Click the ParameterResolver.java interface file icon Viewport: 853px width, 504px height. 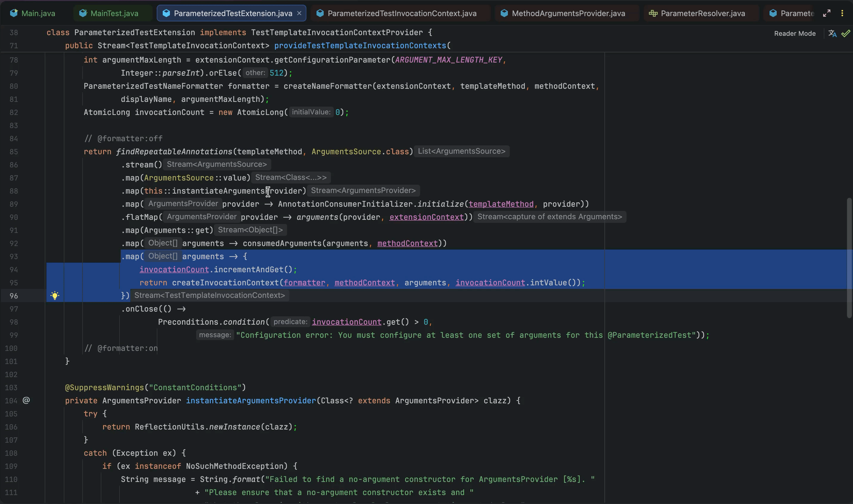pos(653,13)
